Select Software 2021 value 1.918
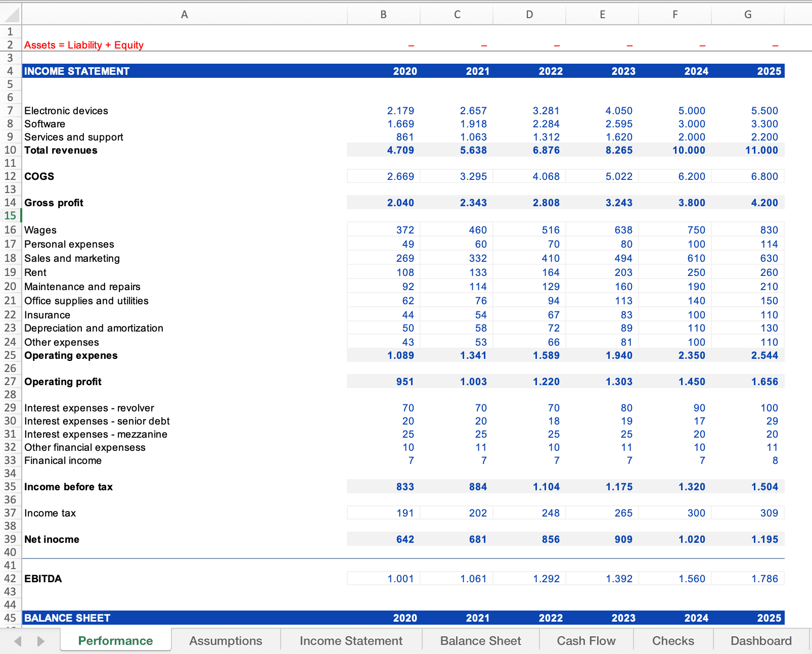Screen dimensions: 812x654 click(457, 124)
